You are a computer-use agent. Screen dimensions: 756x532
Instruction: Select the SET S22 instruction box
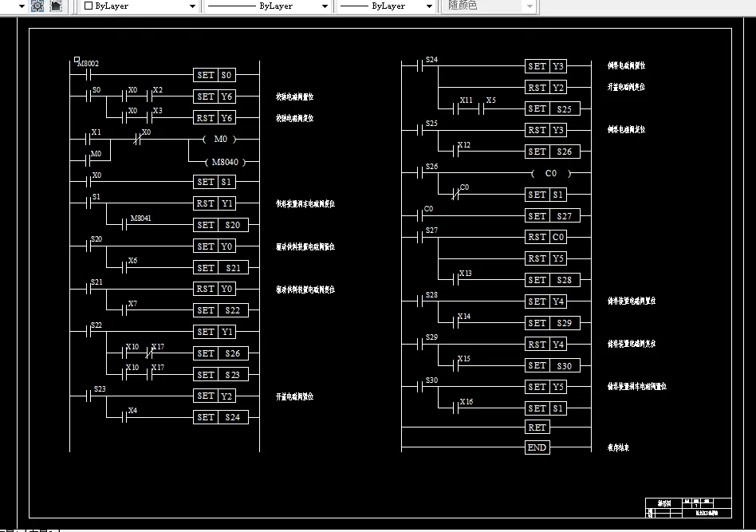point(221,310)
